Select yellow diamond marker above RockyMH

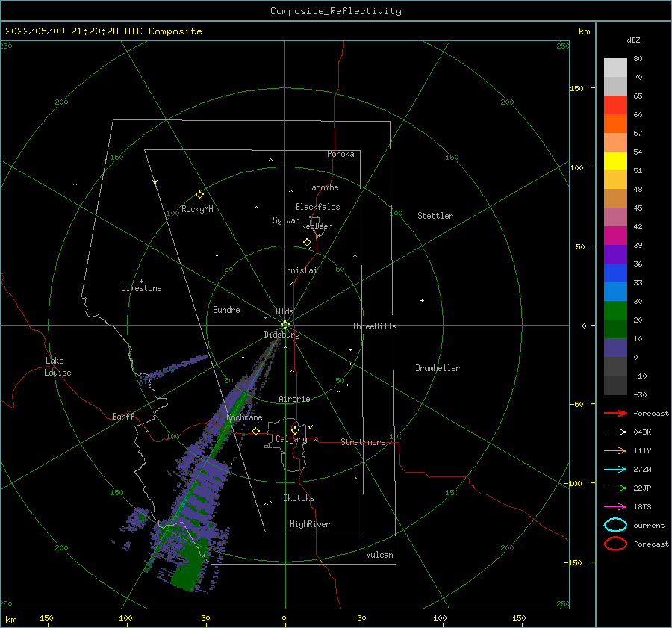[199, 195]
